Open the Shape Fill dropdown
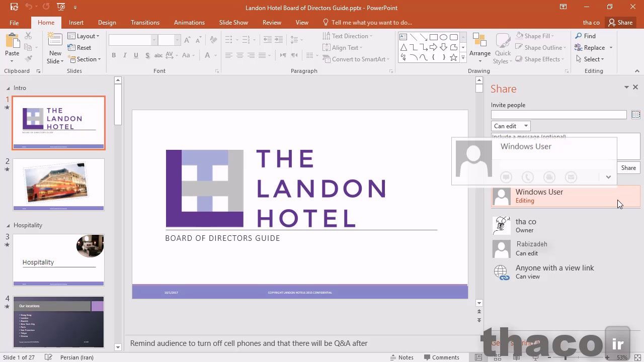 [536, 36]
